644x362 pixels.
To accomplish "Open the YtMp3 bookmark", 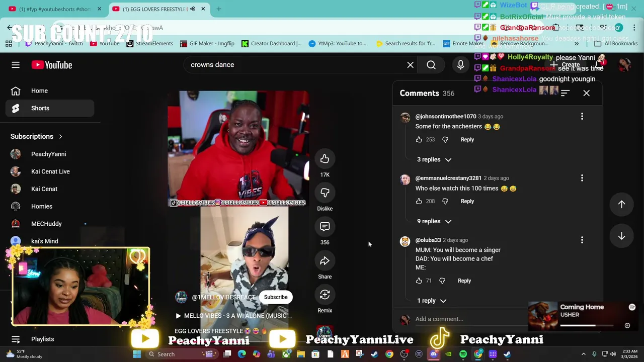I will click(x=337, y=44).
